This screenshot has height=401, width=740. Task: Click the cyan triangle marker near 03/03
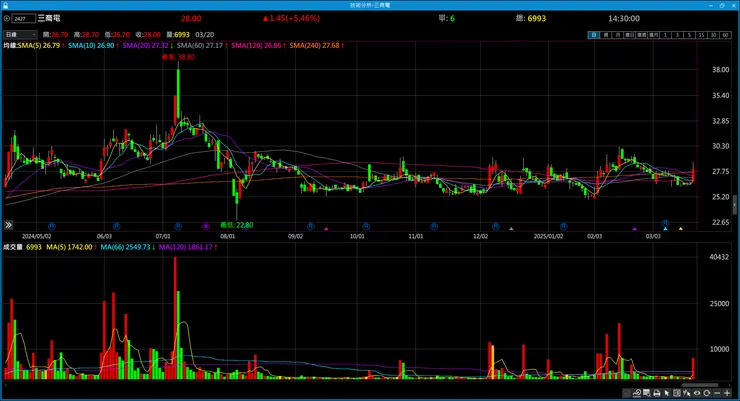[665, 228]
